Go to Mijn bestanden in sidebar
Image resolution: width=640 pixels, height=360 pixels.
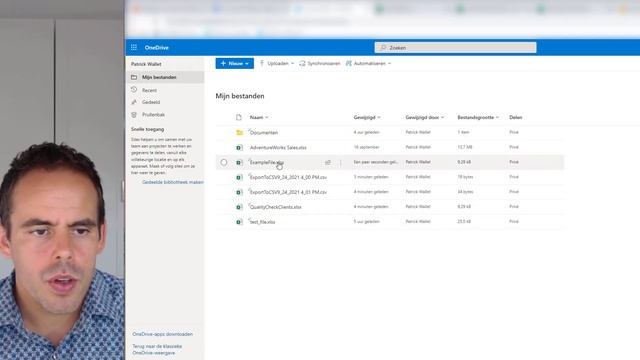(x=165, y=77)
